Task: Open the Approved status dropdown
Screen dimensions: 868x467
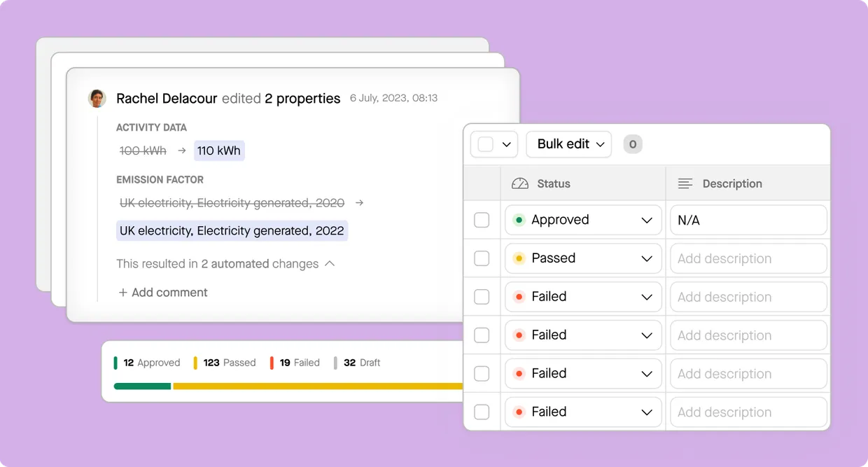Action: (646, 220)
